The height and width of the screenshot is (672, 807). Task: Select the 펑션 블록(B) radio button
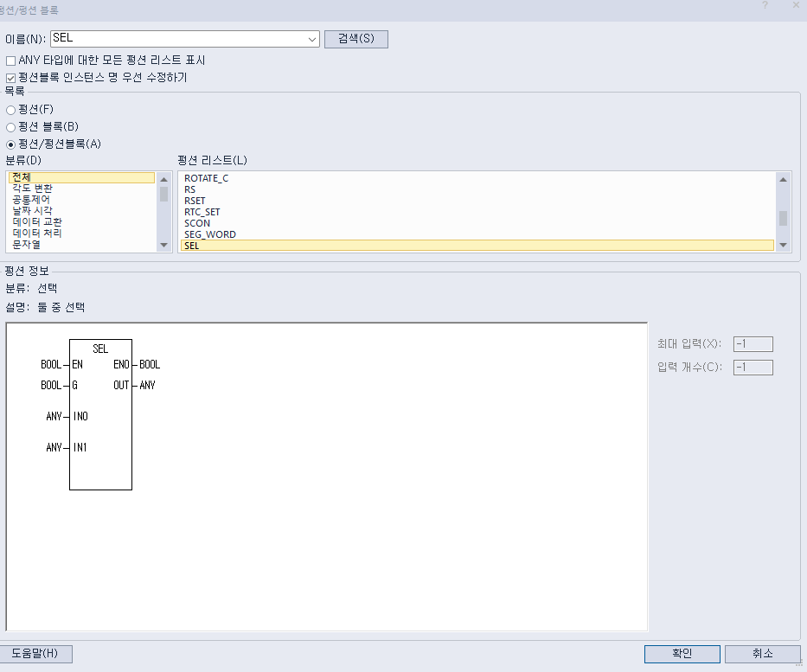(x=11, y=125)
